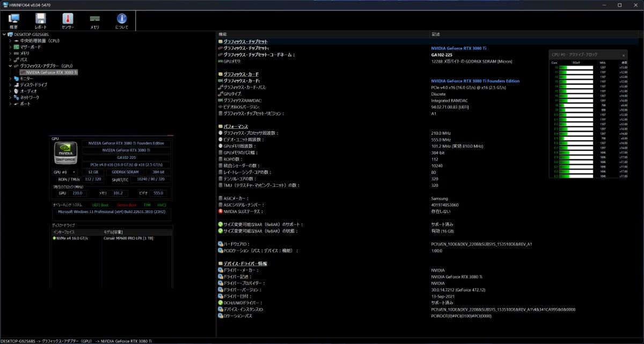Click the HVCI indicator
Screen dimensions: 644x344
[x=162, y=205]
